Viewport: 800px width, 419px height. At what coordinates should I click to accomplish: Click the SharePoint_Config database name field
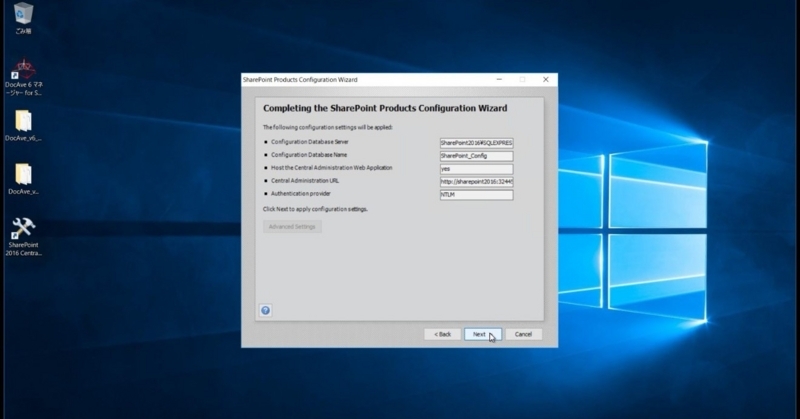click(x=477, y=156)
